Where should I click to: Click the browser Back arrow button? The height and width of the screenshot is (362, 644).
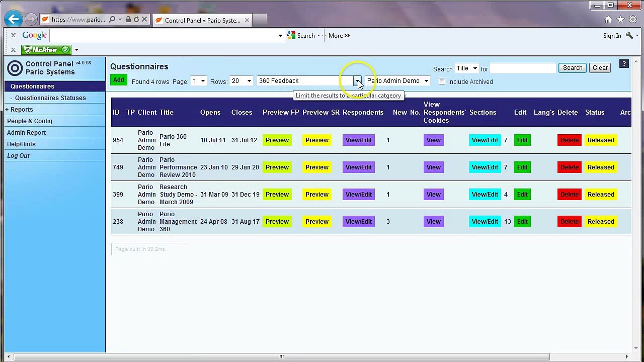[14, 20]
